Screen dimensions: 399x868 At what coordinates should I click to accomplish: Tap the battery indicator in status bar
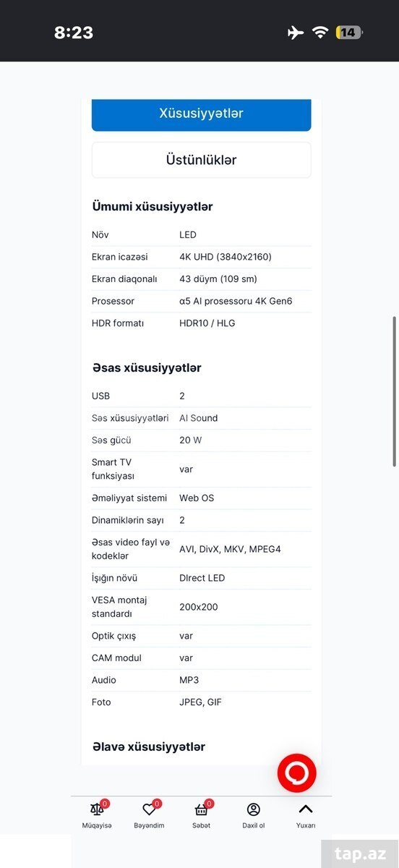[350, 32]
